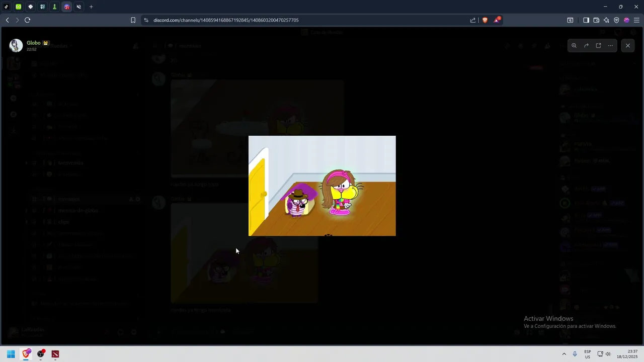
Task: Go forward in browser history
Action: (x=17, y=20)
